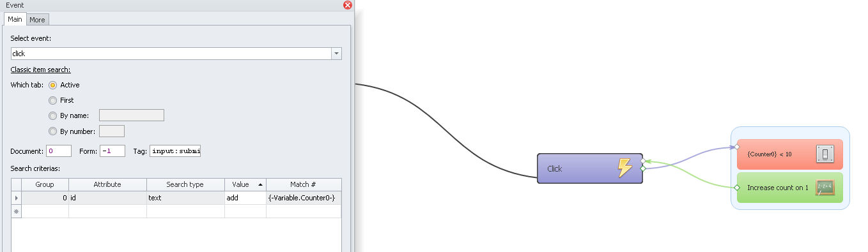Screen dimensions: 868x252
Task: Close the Event dialog with red X
Action: (x=348, y=5)
